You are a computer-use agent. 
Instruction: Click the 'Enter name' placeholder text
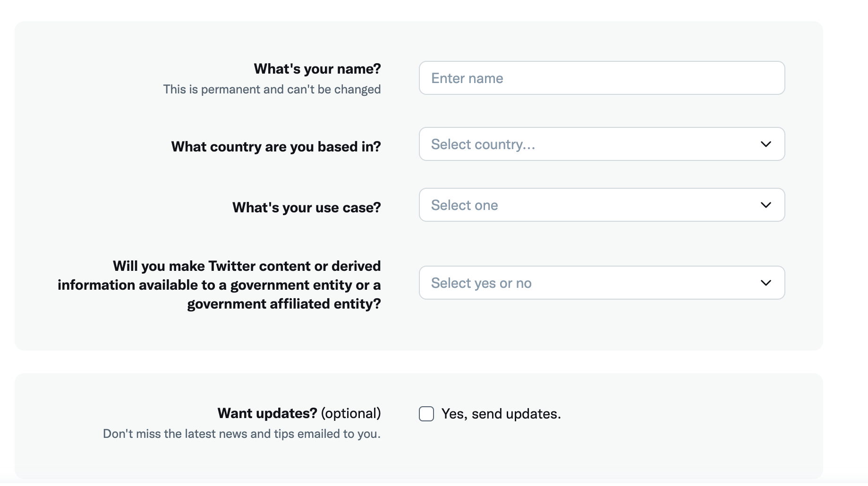(467, 78)
